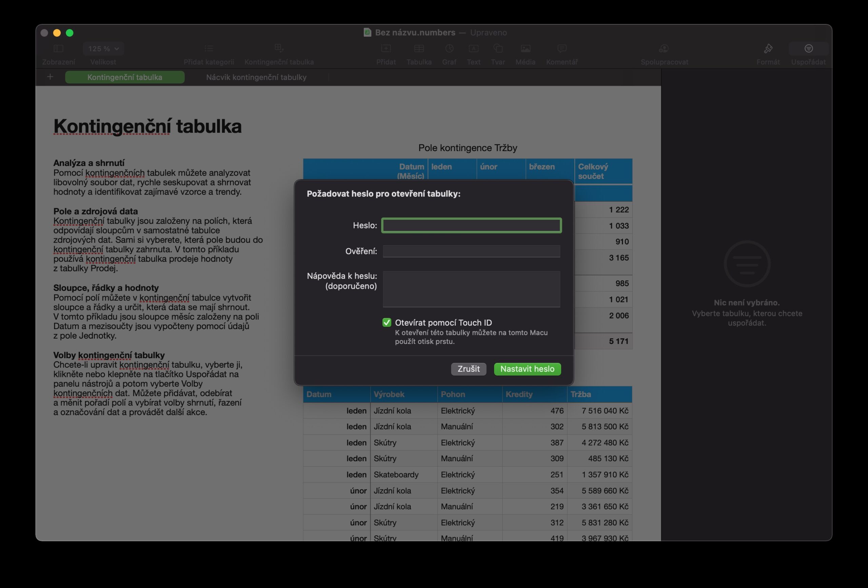Click the Tabulka insert icon

pyautogui.click(x=419, y=48)
